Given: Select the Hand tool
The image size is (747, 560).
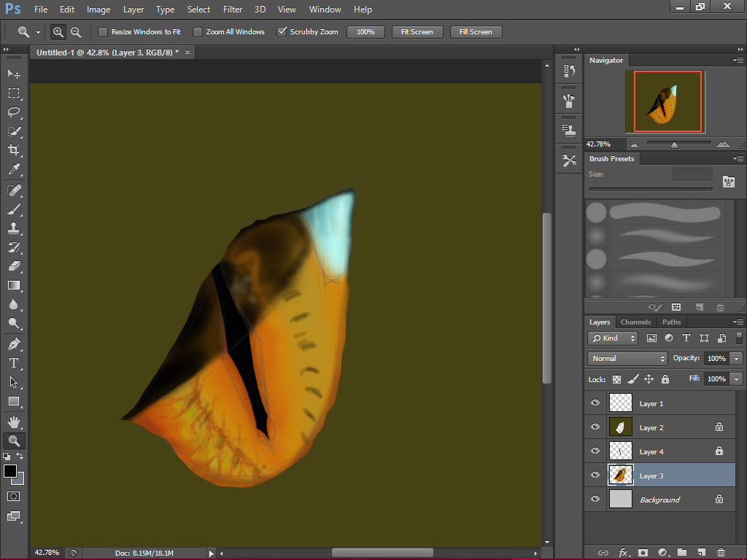Looking at the screenshot, I should [x=14, y=421].
